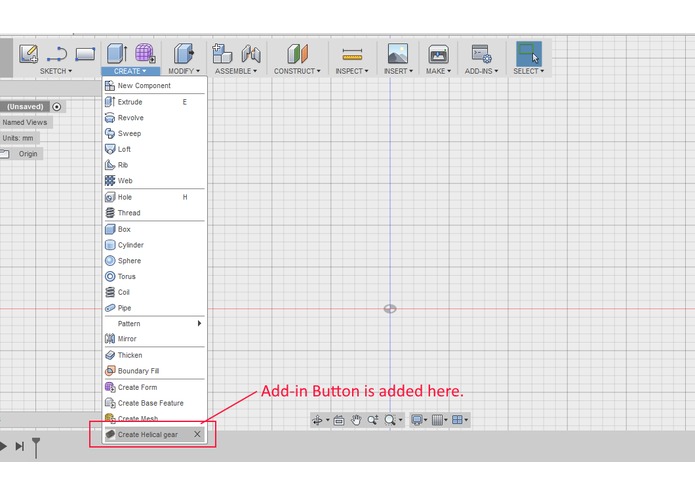Choose Extrude from Create menu
The image size is (695, 494).
point(154,102)
